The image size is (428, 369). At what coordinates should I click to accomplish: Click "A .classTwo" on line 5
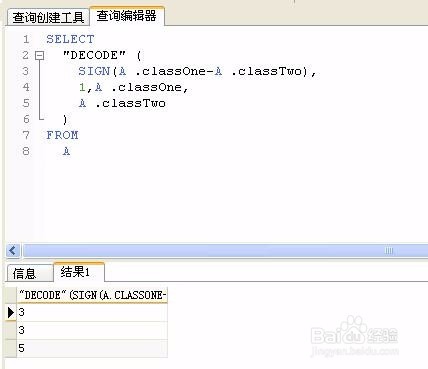[122, 103]
